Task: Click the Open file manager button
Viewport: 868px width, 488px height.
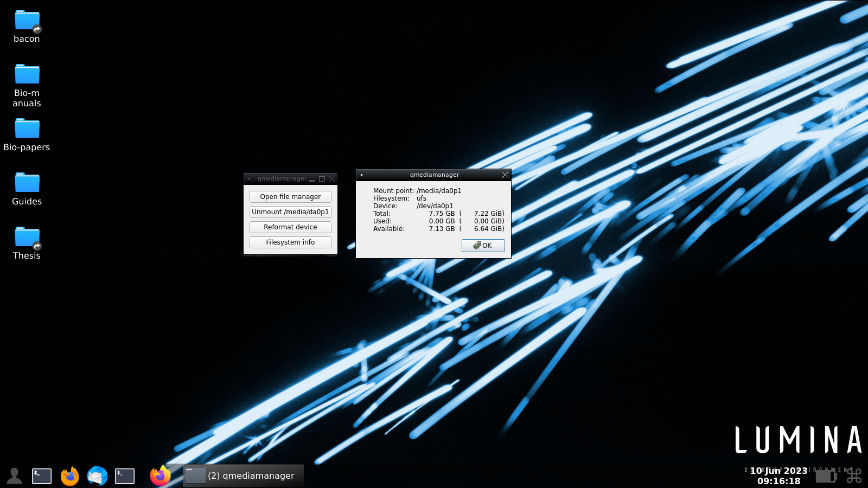Action: [x=290, y=197]
